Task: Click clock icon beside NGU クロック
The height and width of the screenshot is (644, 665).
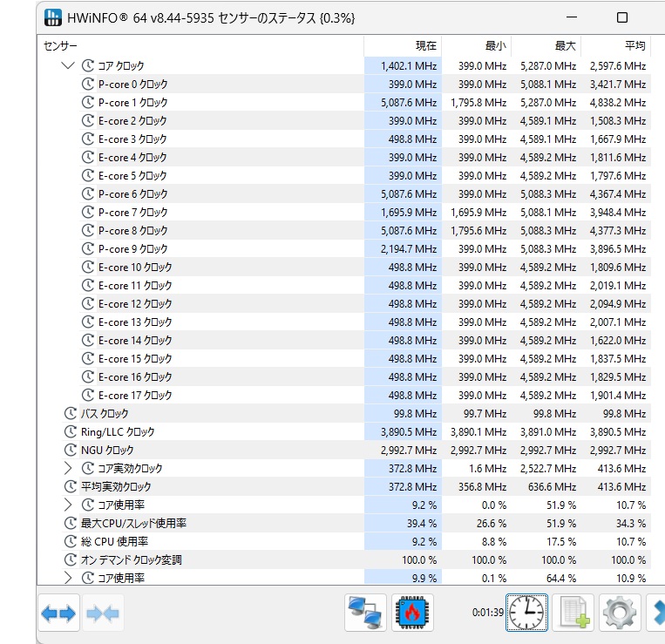Action: 71,450
